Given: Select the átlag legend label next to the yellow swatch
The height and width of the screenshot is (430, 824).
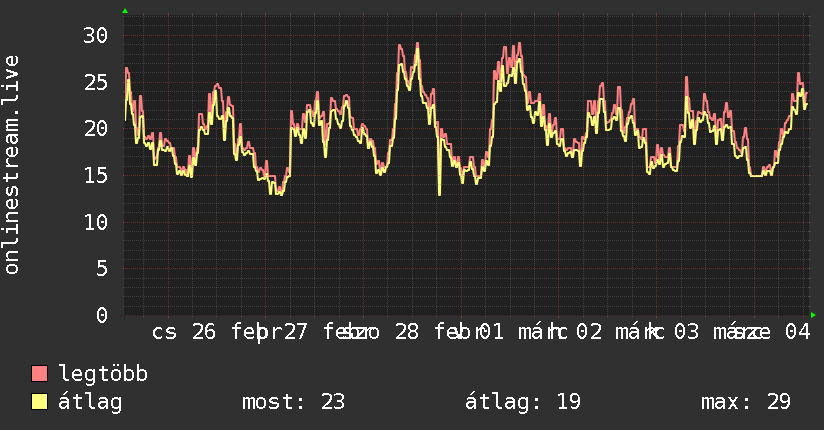Looking at the screenshot, I should [x=90, y=402].
